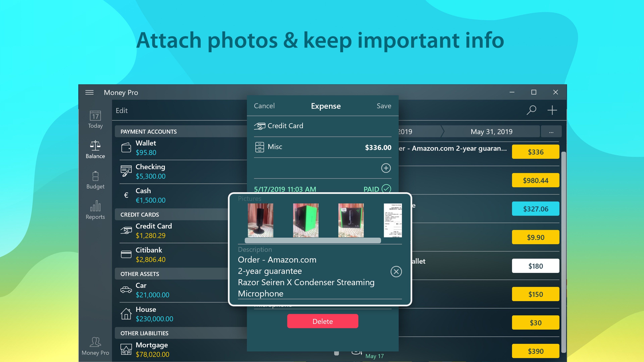644x362 pixels.
Task: Click the Wallet account icon
Action: click(126, 147)
